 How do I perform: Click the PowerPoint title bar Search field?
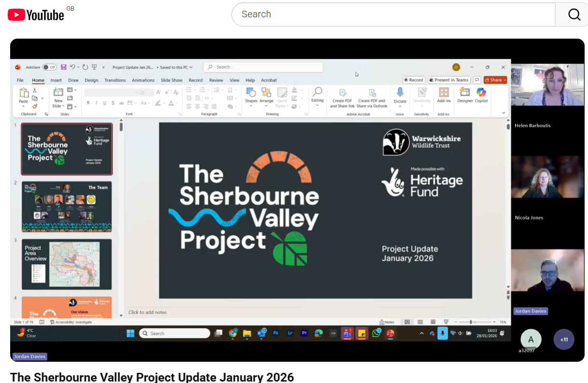tap(263, 67)
